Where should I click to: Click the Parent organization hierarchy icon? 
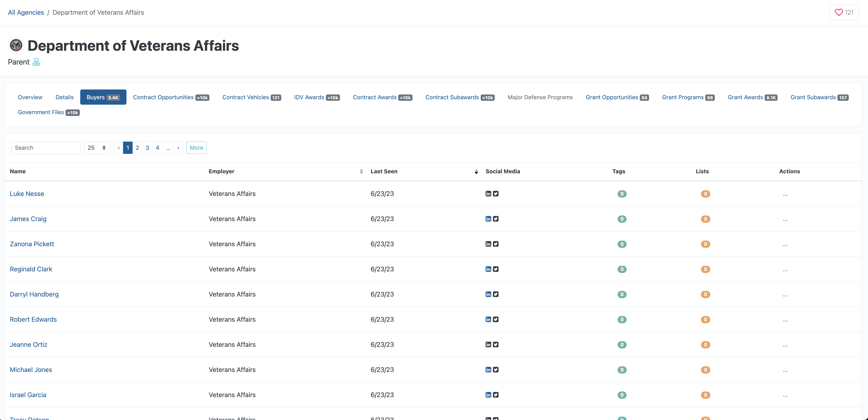[36, 62]
